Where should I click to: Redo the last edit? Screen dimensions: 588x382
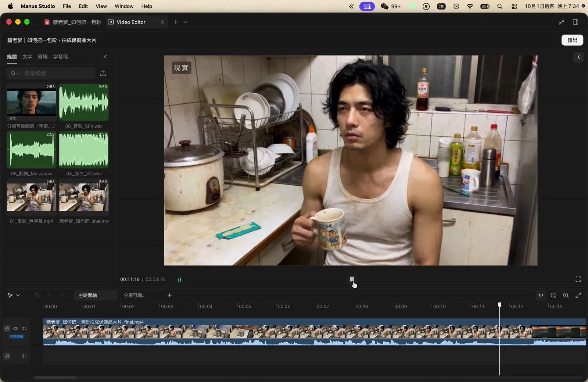tap(62, 295)
